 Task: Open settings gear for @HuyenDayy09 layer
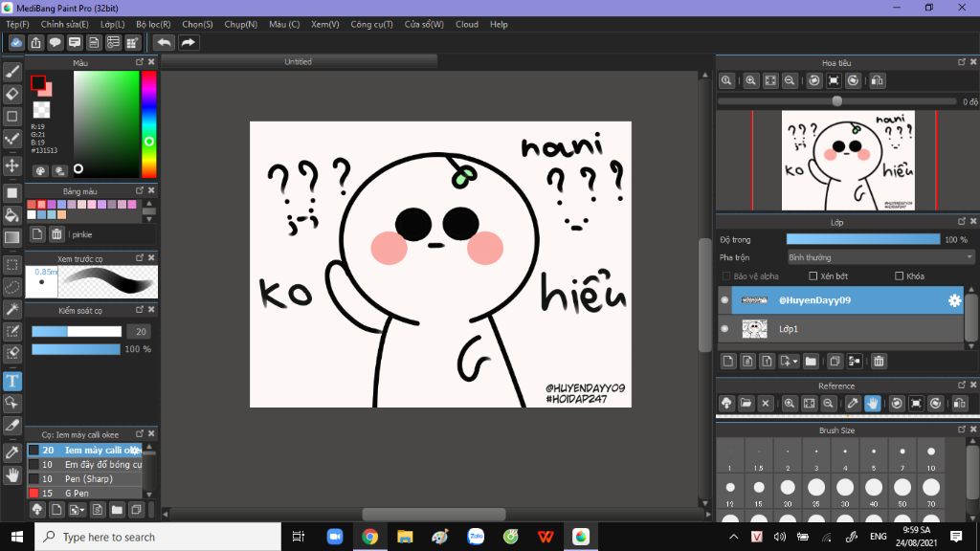[x=954, y=300]
